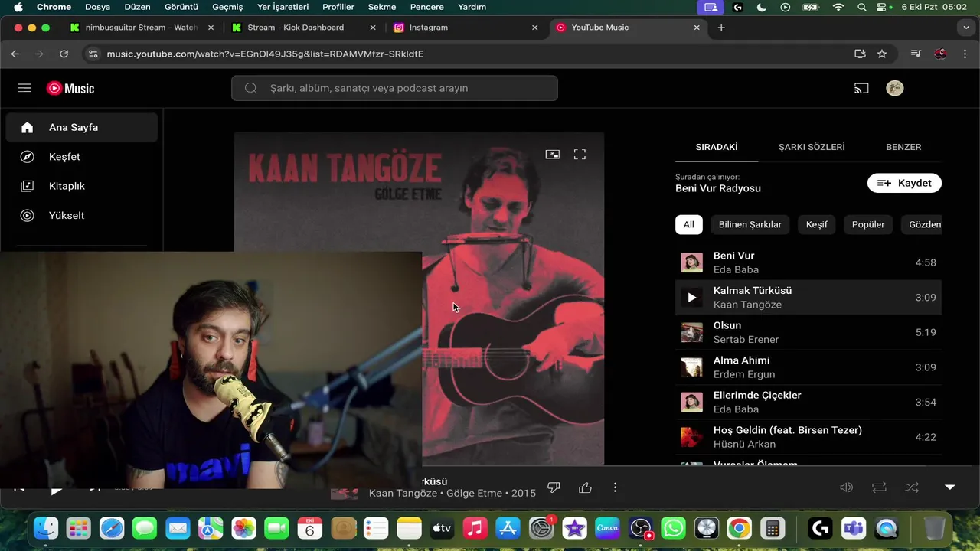Open Keşfet in the sidebar
Image resolution: width=980 pixels, height=551 pixels.
click(x=82, y=157)
